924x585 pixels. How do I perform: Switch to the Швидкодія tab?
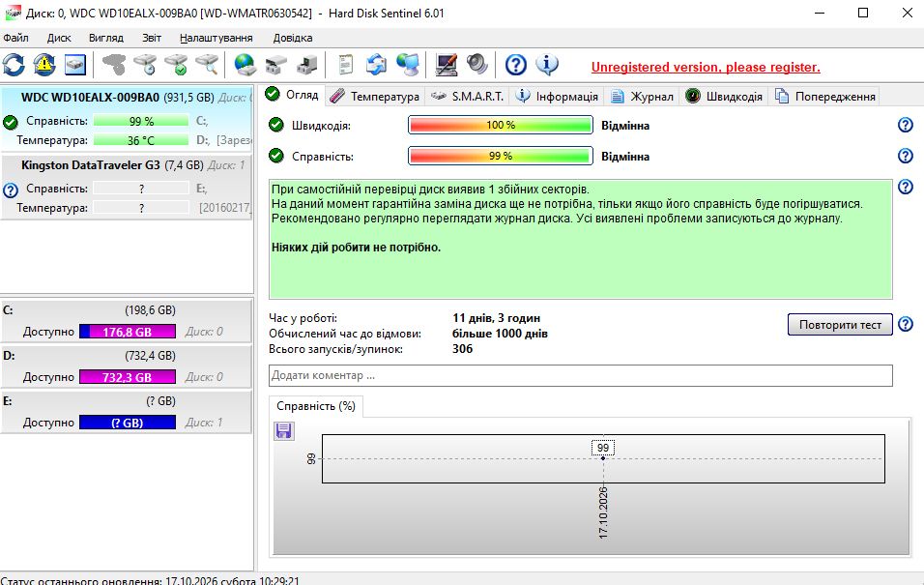click(x=724, y=96)
